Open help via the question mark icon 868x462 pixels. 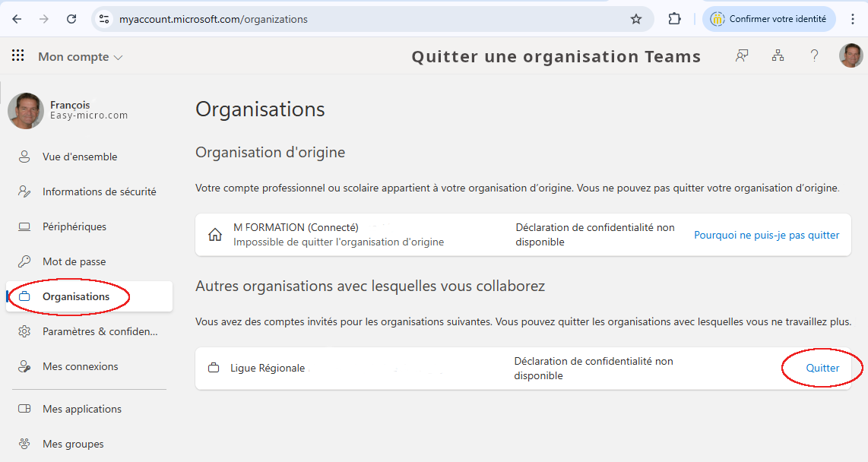point(814,55)
